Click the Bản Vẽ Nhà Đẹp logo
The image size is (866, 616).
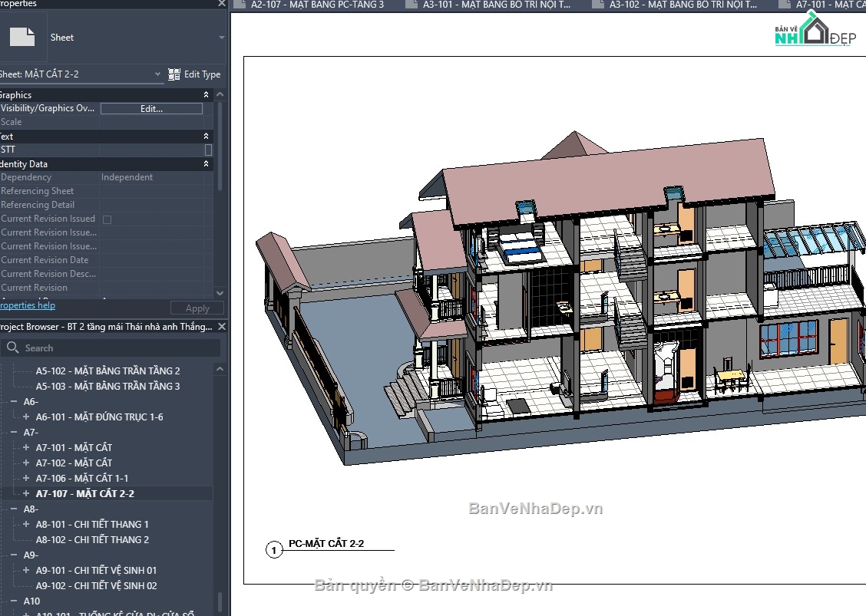point(815,31)
